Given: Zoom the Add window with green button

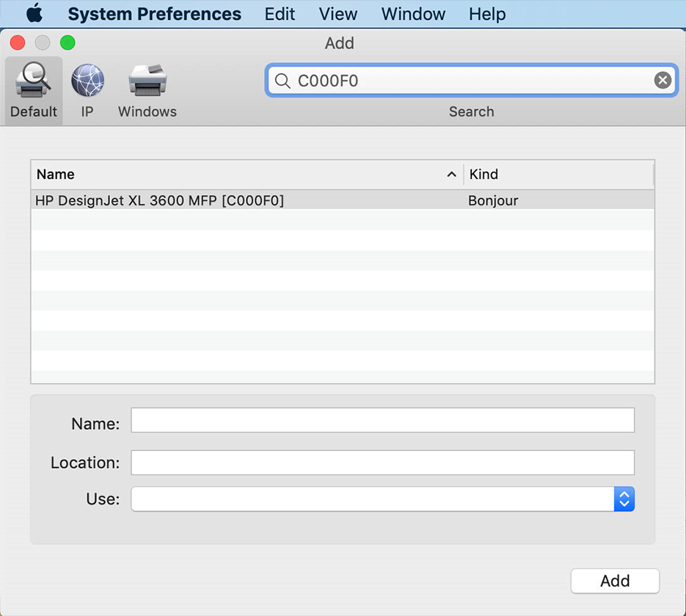Looking at the screenshot, I should pos(67,43).
